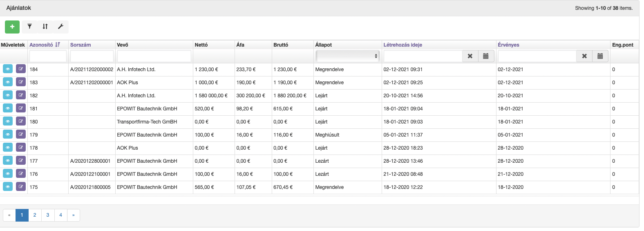
Task: Go to next page with » arrow
Action: (74, 215)
